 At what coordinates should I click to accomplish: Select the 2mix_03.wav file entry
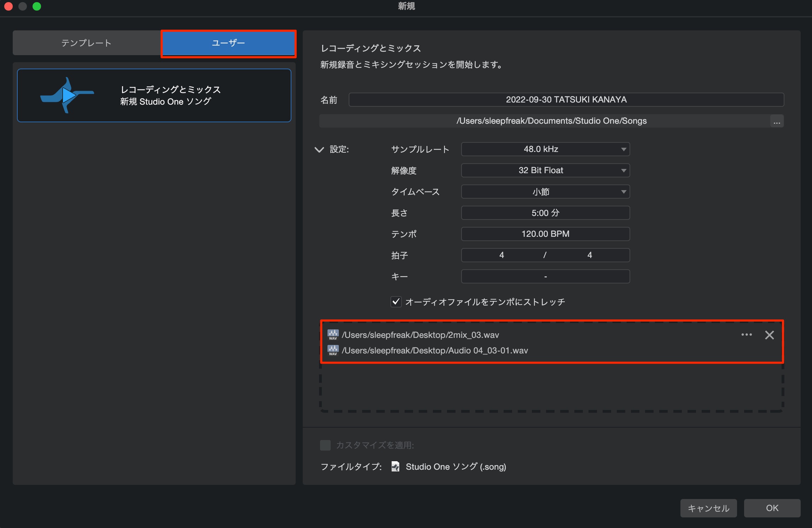pyautogui.click(x=420, y=335)
